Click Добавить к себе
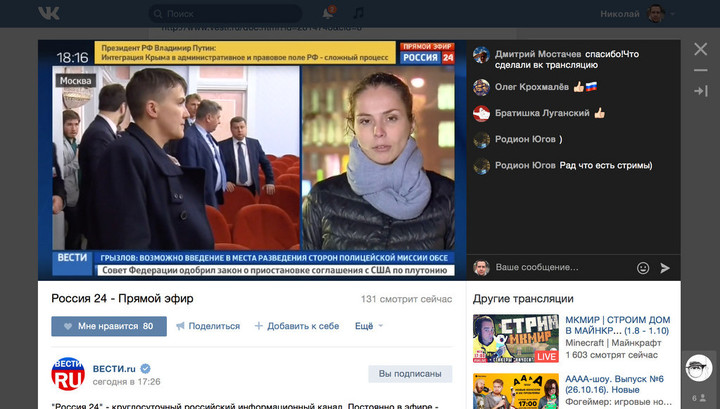The width and height of the screenshot is (720, 409). [297, 326]
